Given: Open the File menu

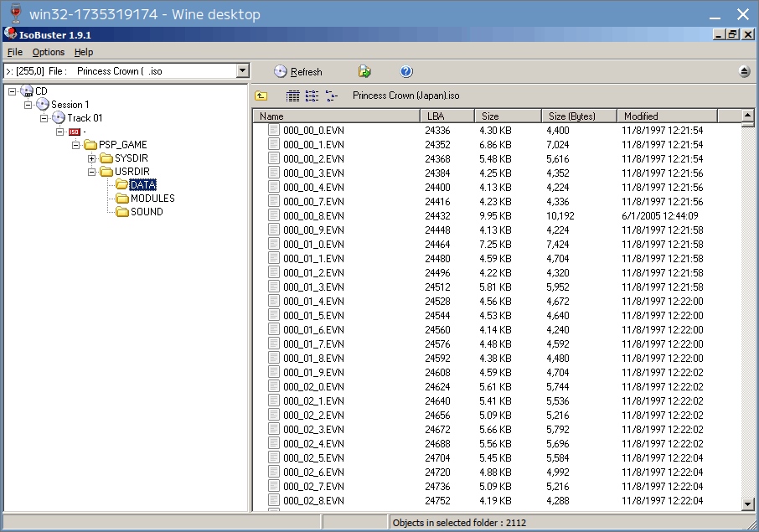Looking at the screenshot, I should point(15,52).
